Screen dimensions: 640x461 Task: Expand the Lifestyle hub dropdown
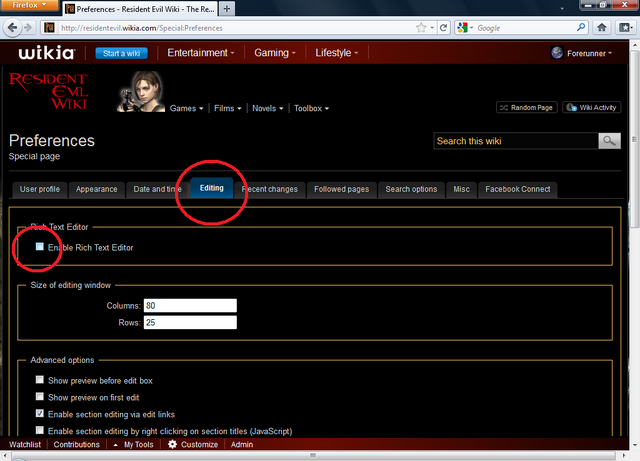coord(336,53)
